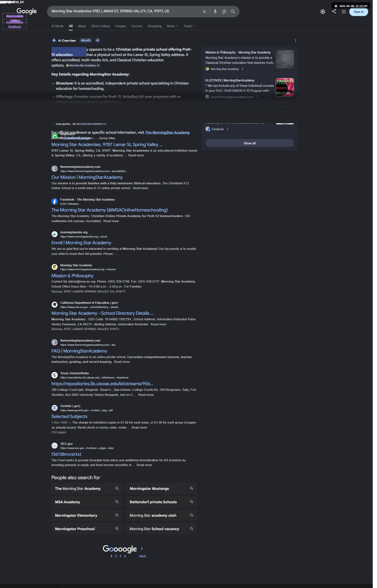Clear the search query with X icon
The height and width of the screenshot is (588, 377).
204,12
